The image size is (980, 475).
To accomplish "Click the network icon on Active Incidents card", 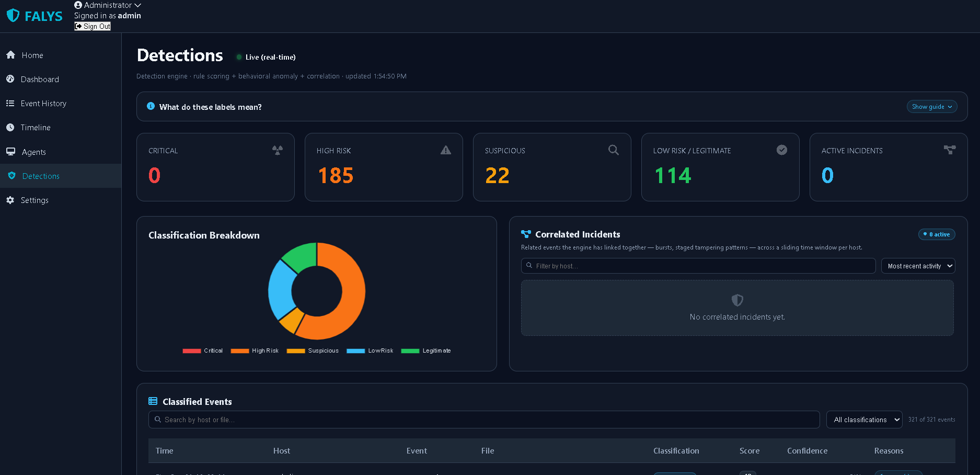I will click(950, 150).
